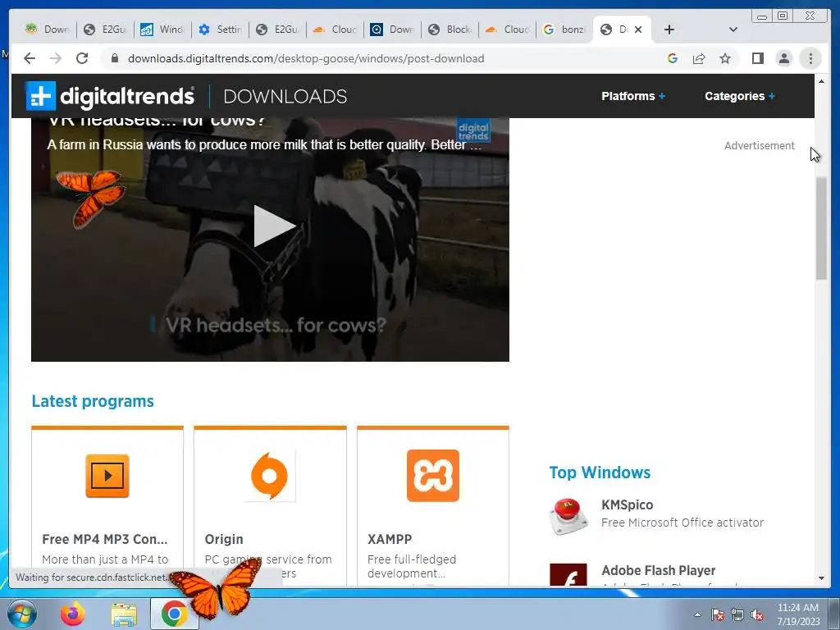Open the Adobe Flash Player link
The image size is (840, 630).
tap(659, 571)
